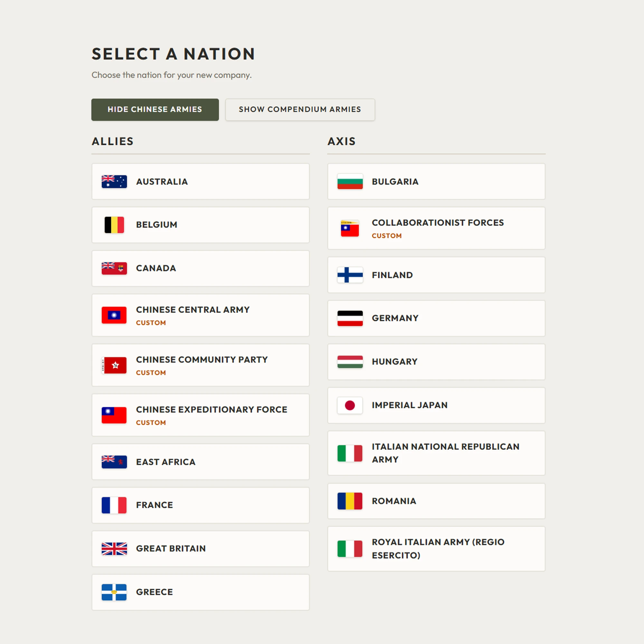The width and height of the screenshot is (644, 644).
Task: Click the Select a Nation page title
Action: (x=174, y=54)
